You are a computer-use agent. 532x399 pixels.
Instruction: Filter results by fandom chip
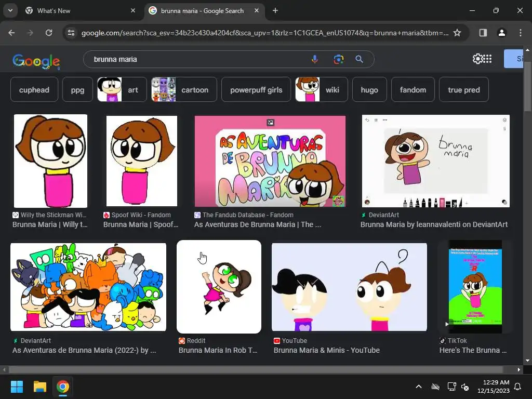click(413, 89)
